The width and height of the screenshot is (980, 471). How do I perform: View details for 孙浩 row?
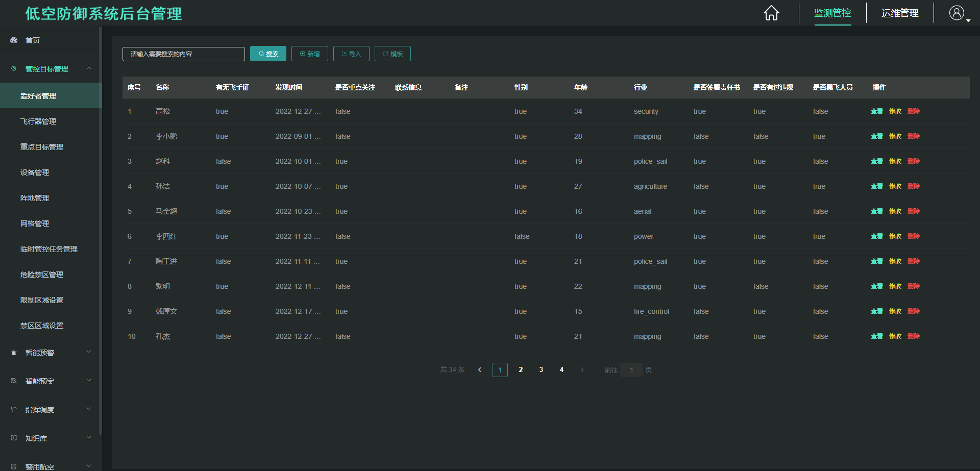click(x=876, y=186)
